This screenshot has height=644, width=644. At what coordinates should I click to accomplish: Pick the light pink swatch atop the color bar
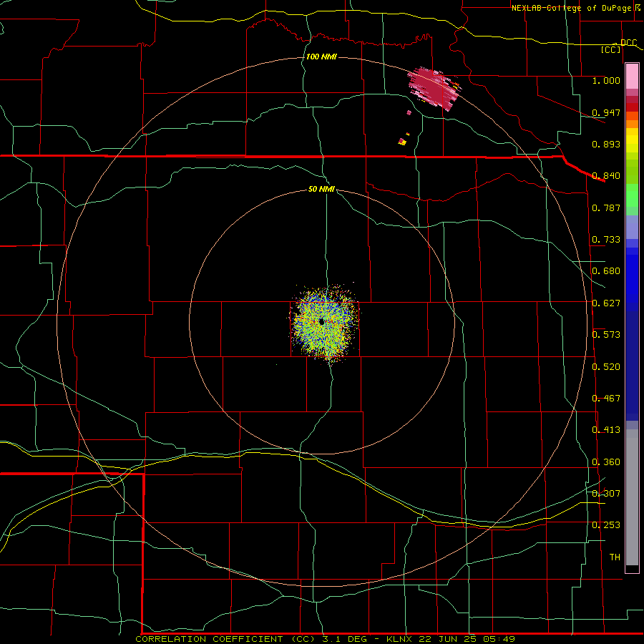point(632,77)
